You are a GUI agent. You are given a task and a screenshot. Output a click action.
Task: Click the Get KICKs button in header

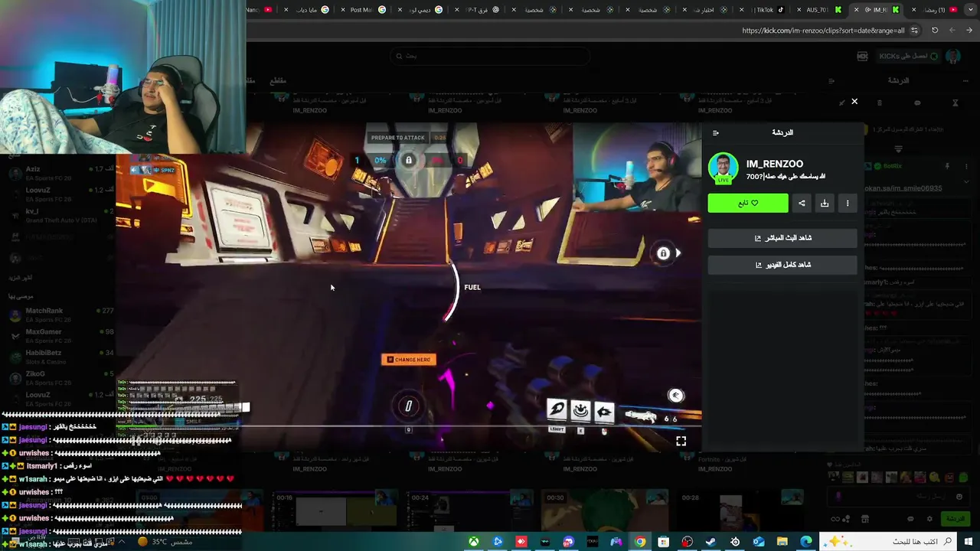[907, 56]
